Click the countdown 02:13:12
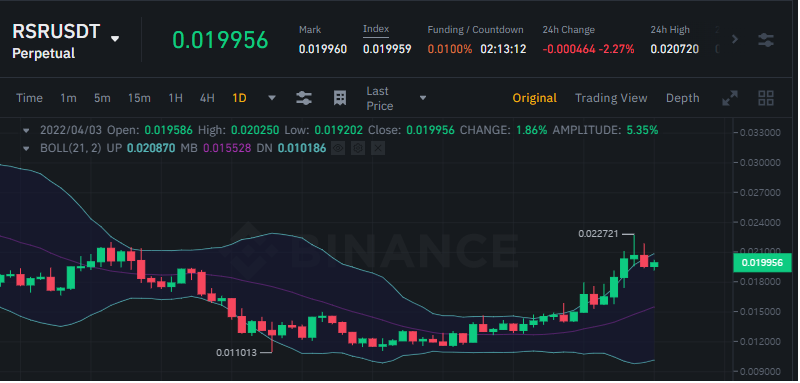Image resolution: width=800 pixels, height=383 pixels. click(503, 49)
